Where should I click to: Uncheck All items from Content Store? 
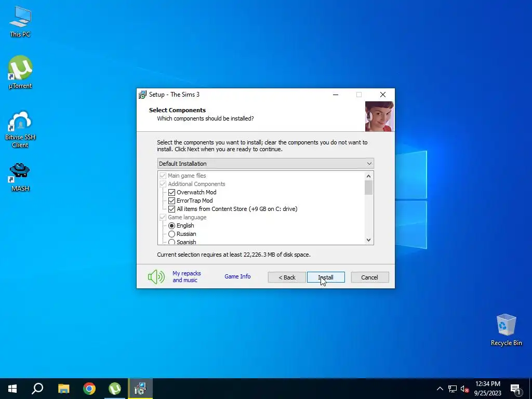171,209
